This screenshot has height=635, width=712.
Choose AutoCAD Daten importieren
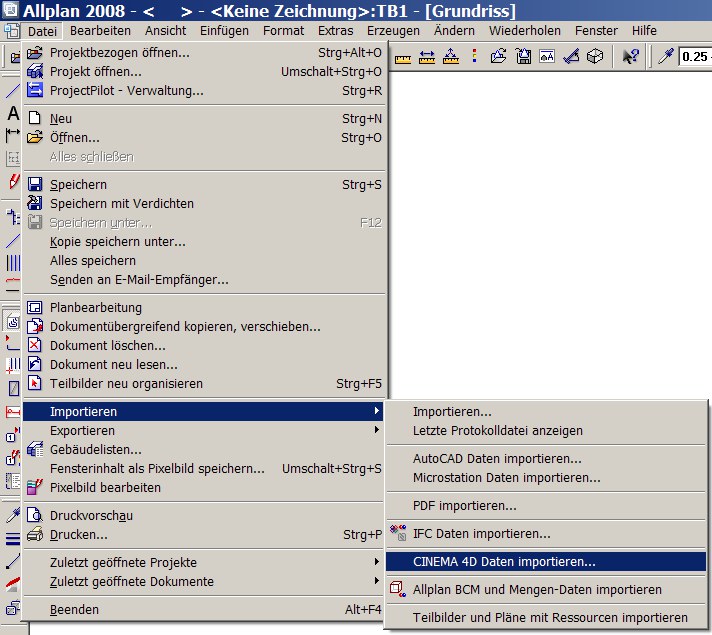click(x=497, y=459)
